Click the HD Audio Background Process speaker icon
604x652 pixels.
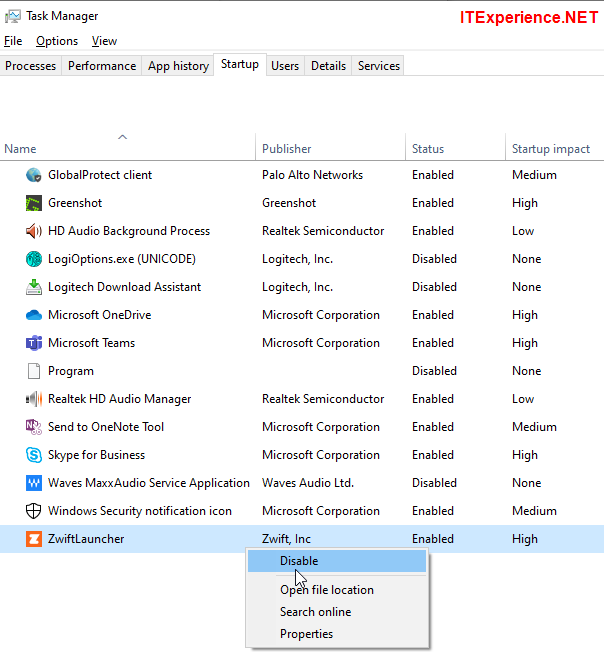[34, 231]
